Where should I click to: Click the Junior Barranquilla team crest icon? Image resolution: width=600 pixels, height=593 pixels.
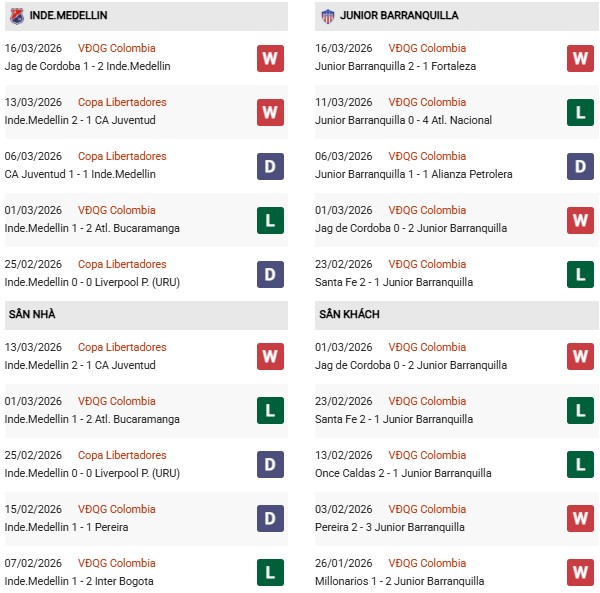[x=327, y=16]
